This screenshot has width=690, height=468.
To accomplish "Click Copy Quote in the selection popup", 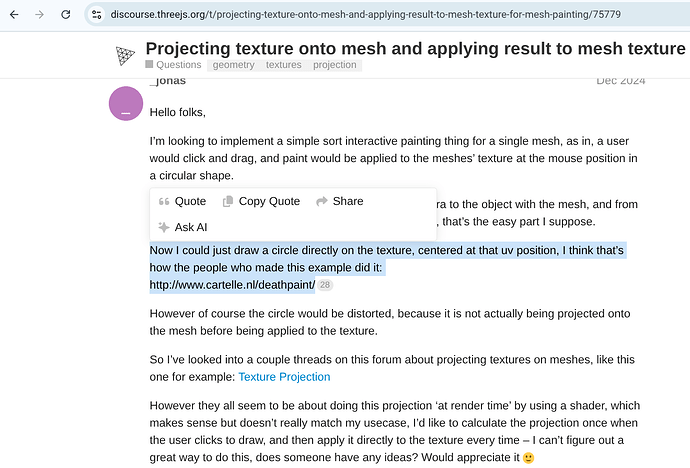I will click(261, 201).
